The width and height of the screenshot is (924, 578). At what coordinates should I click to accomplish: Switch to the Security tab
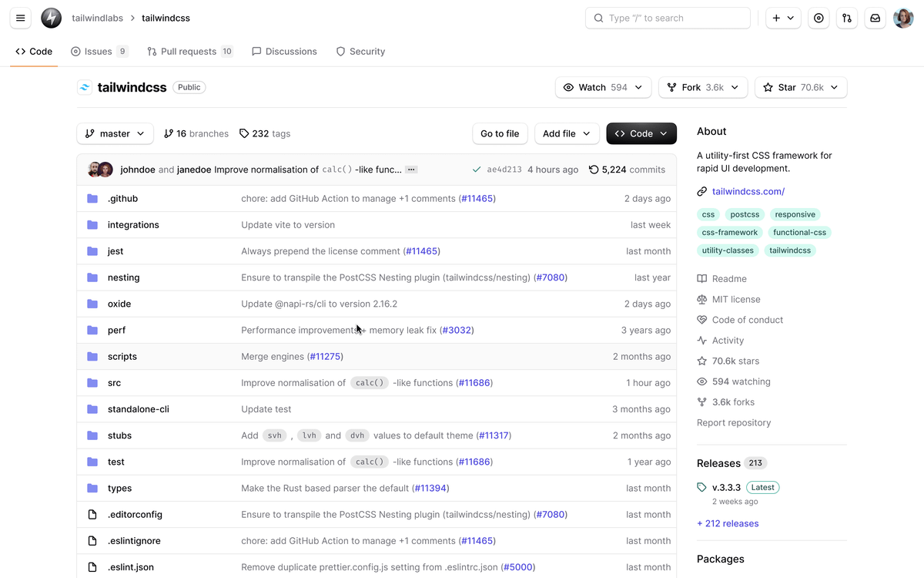[x=360, y=52]
